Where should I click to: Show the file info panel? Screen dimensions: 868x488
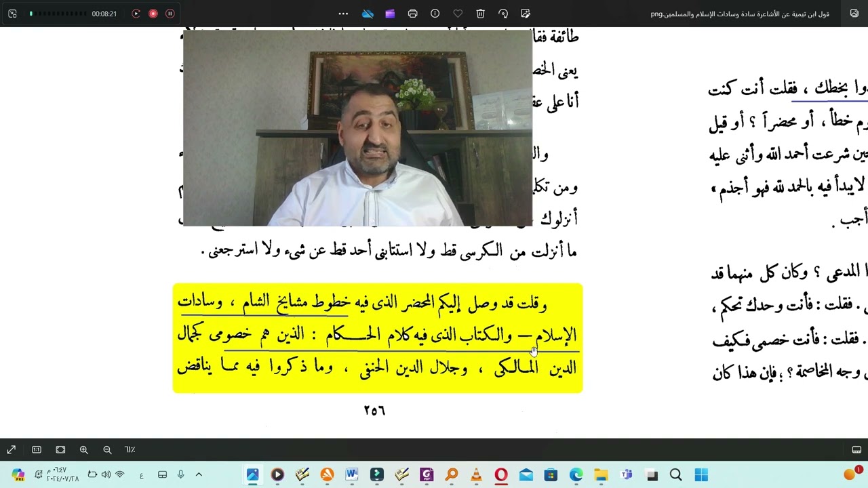(x=435, y=14)
